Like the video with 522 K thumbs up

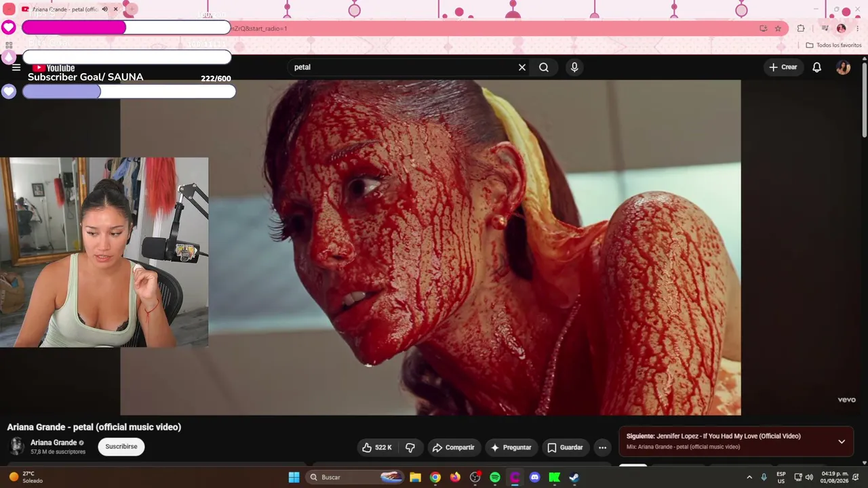click(x=377, y=447)
